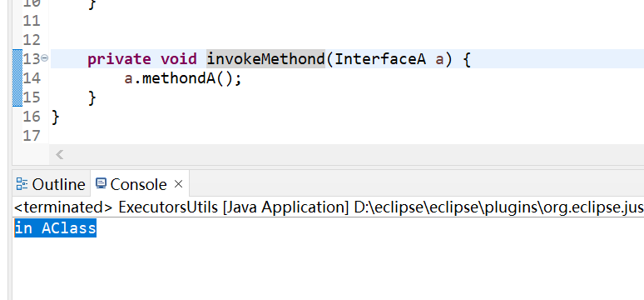
Task: Click the highlighted invokeMethond method name
Action: 265,59
